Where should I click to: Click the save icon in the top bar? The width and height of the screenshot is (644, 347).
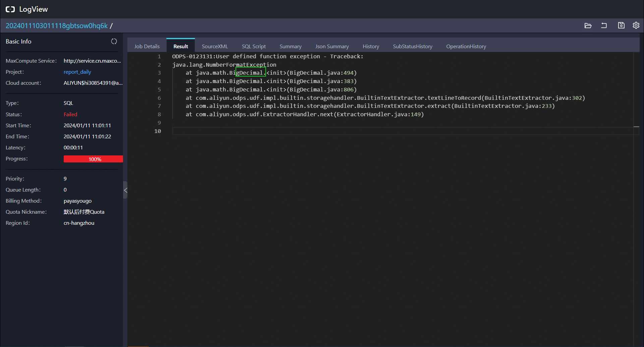[621, 25]
